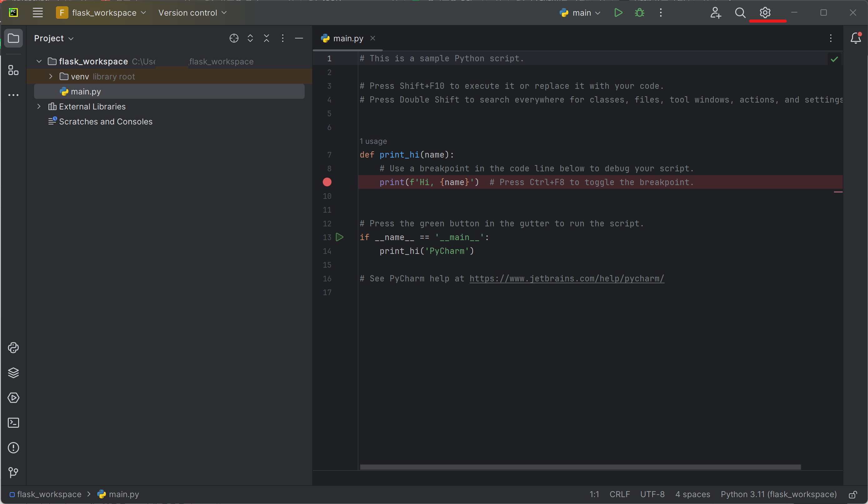Open the Services tool window icon

13,398
